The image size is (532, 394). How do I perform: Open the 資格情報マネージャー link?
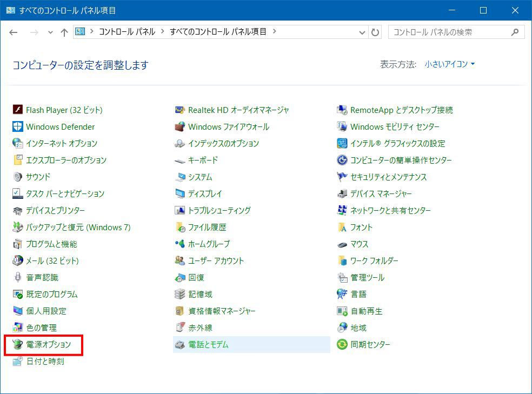[222, 311]
